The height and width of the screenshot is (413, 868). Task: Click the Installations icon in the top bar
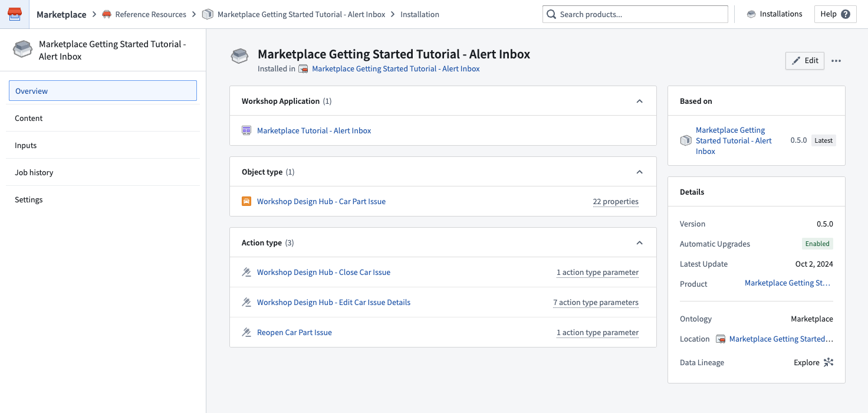click(x=751, y=14)
